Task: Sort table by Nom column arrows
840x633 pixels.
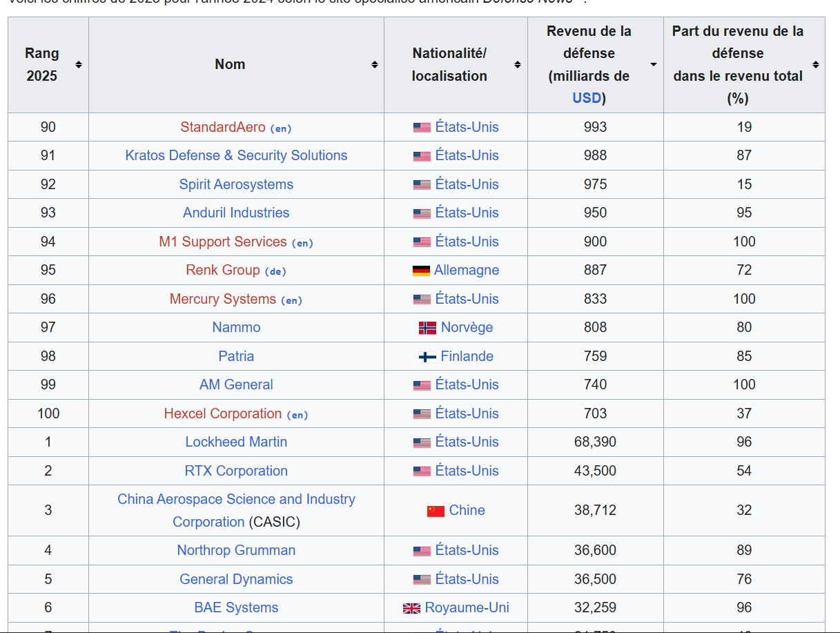Action: point(375,65)
